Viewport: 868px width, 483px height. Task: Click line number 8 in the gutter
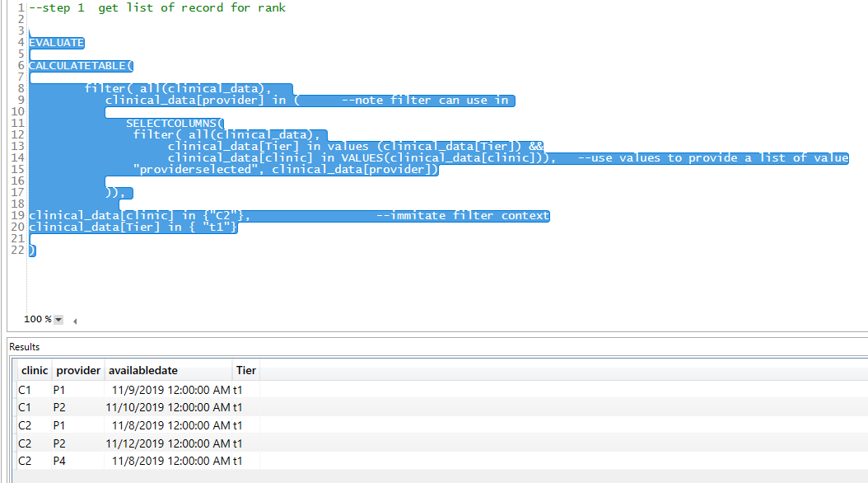(21, 89)
